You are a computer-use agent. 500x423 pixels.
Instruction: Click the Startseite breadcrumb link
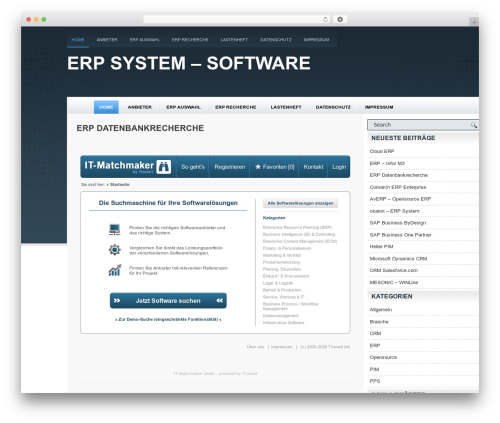pos(119,184)
